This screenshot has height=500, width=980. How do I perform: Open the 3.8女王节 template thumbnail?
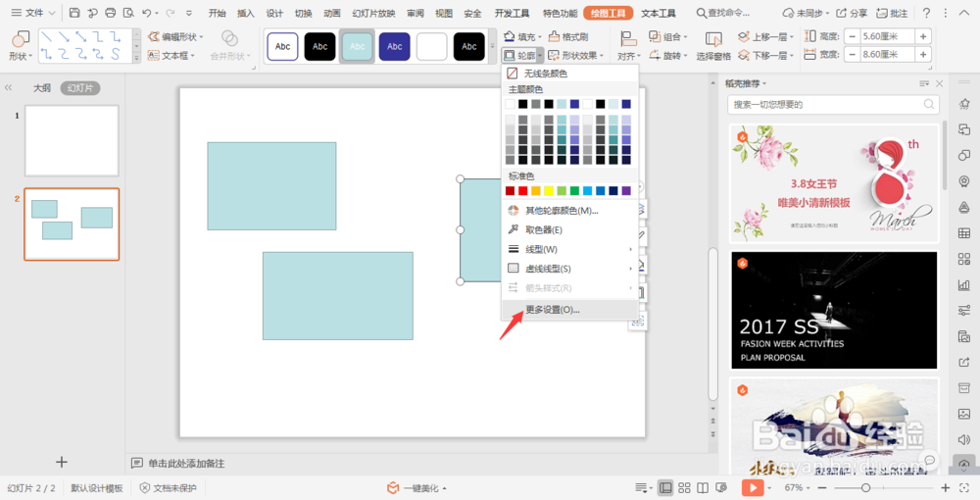pos(834,183)
